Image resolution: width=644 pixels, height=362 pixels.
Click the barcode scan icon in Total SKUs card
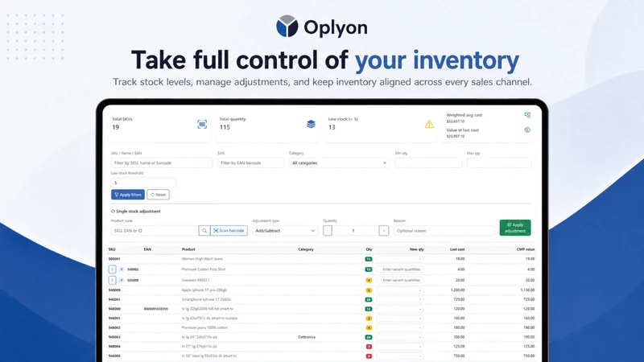pyautogui.click(x=202, y=125)
